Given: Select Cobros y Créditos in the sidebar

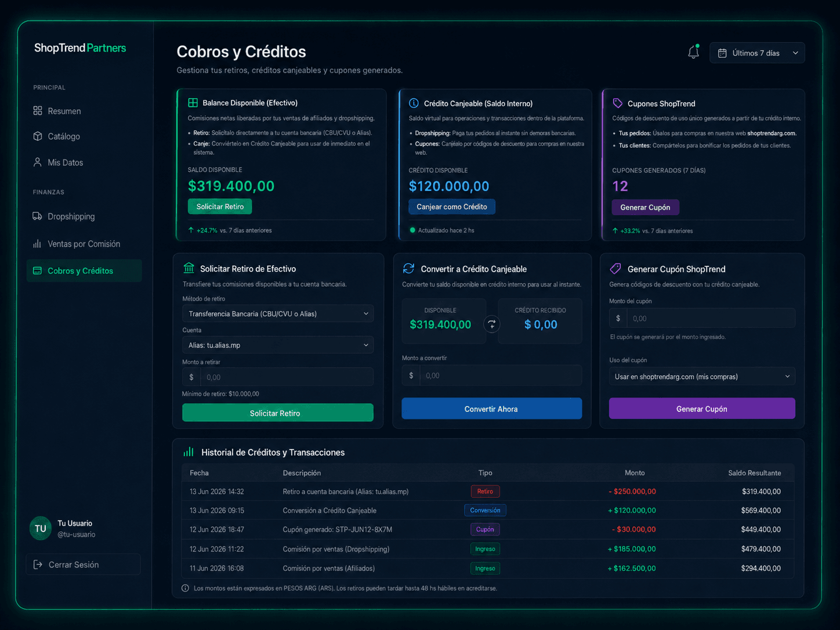Looking at the screenshot, I should pos(84,271).
